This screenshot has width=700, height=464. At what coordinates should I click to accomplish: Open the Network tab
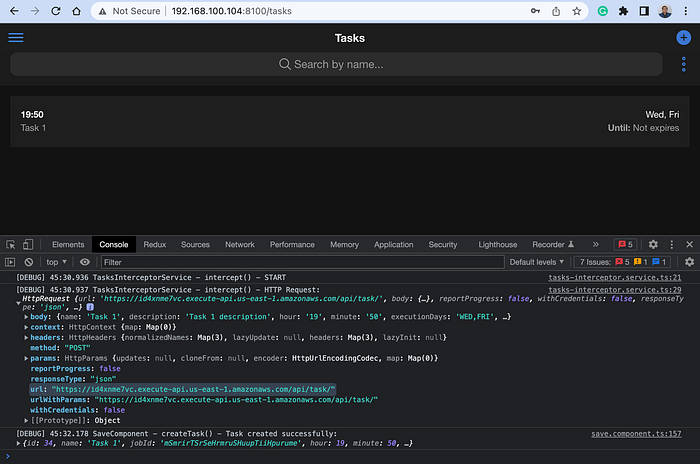click(x=240, y=245)
